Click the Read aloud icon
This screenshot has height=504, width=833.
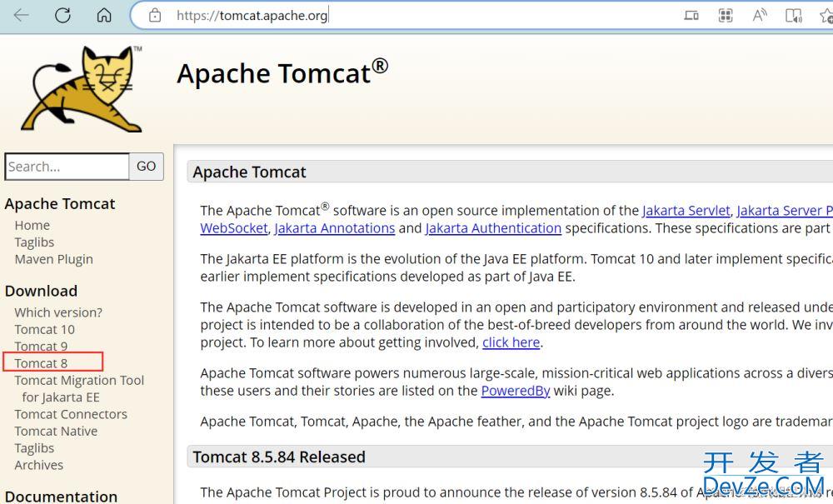[760, 15]
